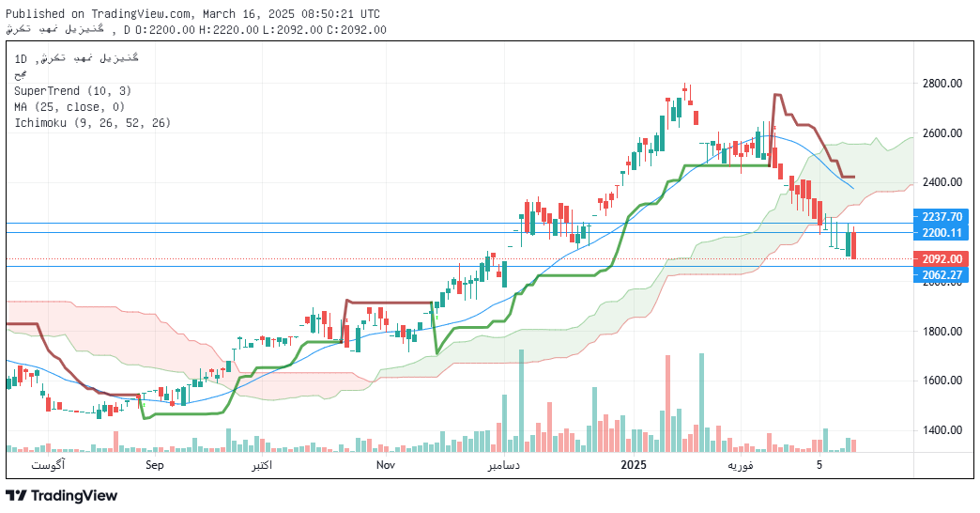Click the 2200.11 horizontal line price label
The height and width of the screenshot is (513, 980).
point(942,232)
